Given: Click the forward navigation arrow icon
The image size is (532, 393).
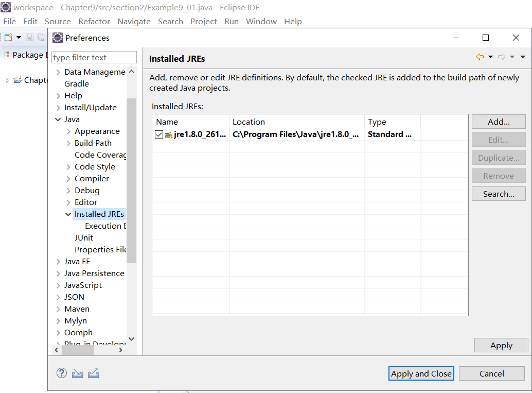Looking at the screenshot, I should (502, 57).
